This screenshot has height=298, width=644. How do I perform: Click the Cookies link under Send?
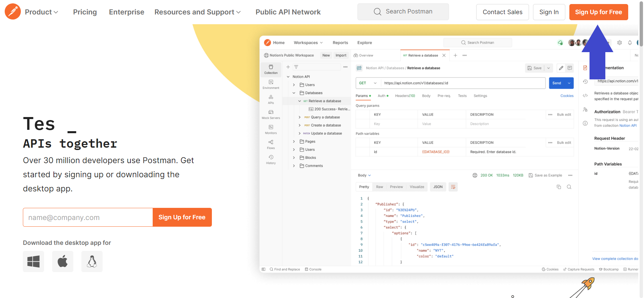(x=567, y=96)
